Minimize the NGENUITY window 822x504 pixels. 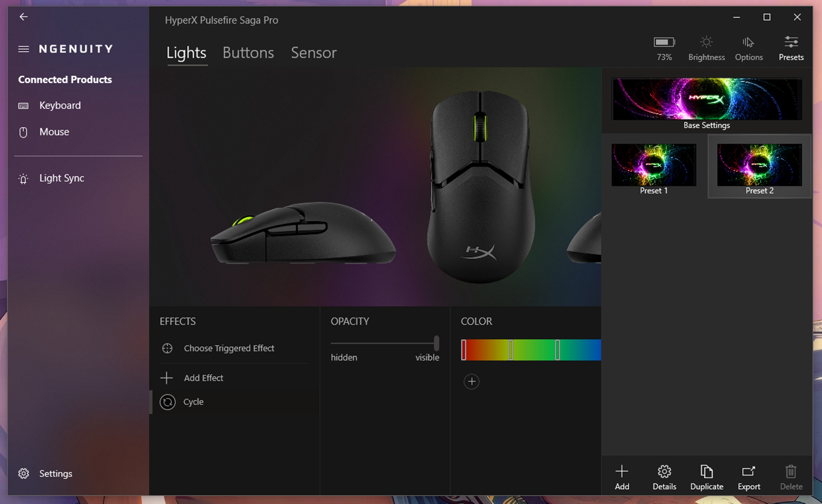click(737, 17)
